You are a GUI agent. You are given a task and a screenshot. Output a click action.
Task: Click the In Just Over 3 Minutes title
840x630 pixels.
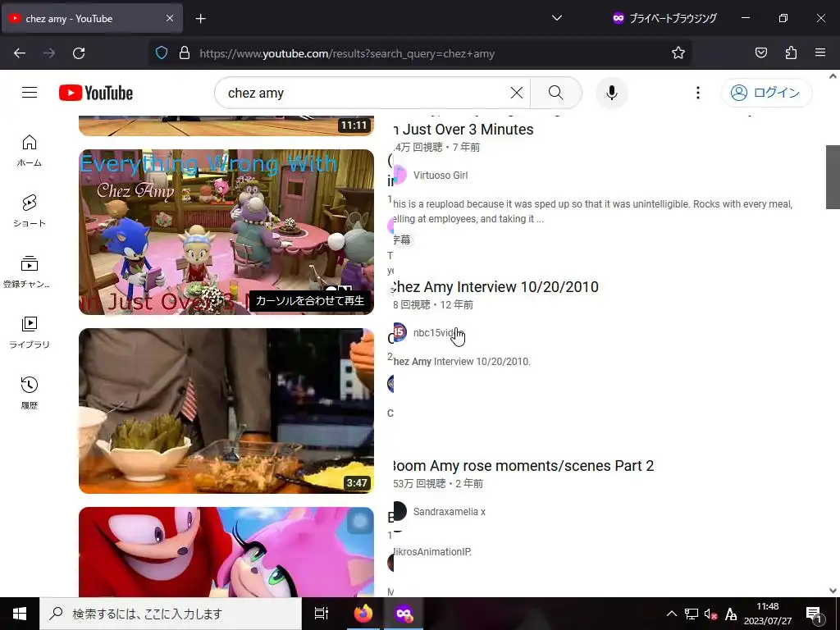pos(463,130)
